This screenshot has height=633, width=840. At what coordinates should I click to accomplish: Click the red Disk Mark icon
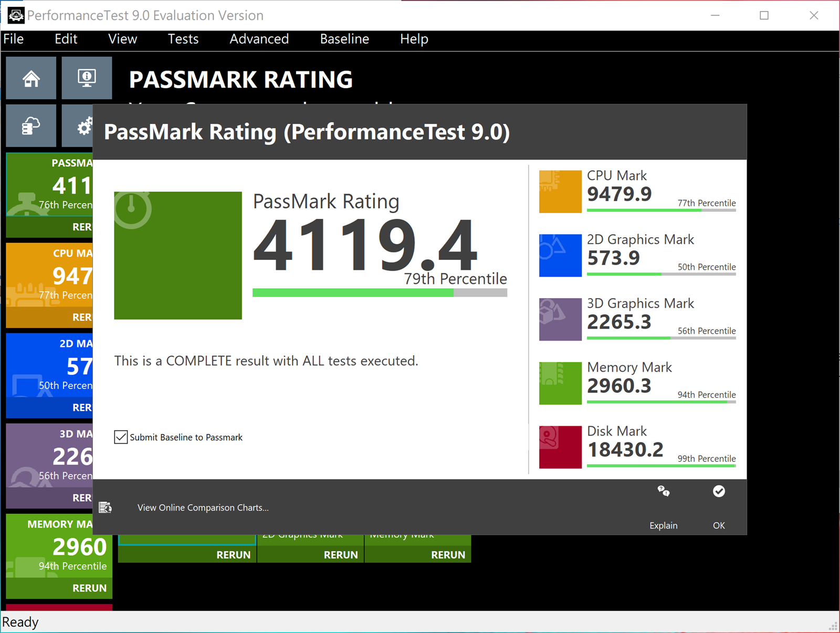click(x=560, y=447)
